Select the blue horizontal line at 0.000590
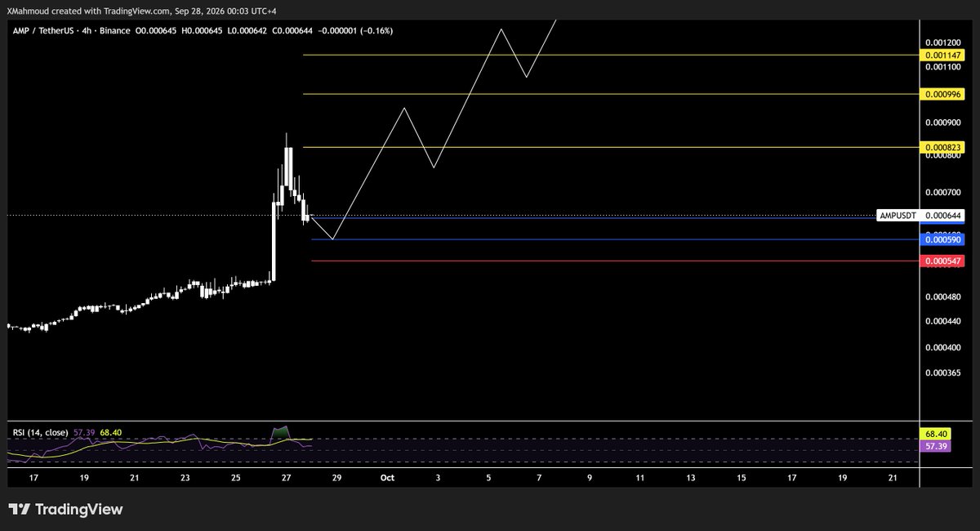 615,239
